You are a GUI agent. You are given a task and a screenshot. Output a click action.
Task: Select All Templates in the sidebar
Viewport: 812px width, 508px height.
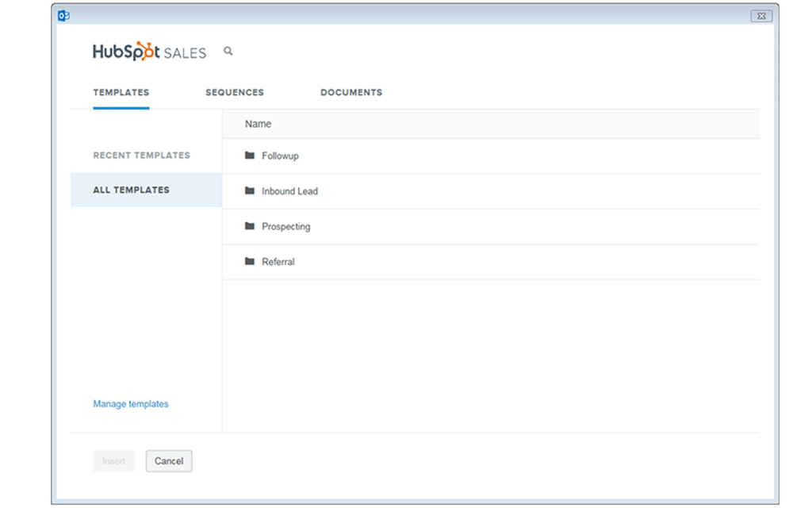point(132,190)
